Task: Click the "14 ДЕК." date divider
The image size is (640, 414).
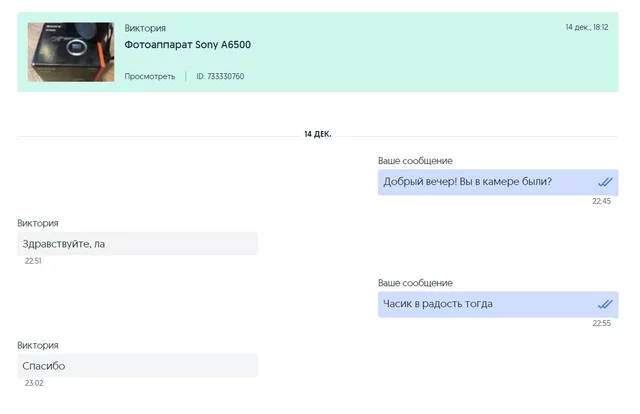Action: [x=318, y=133]
